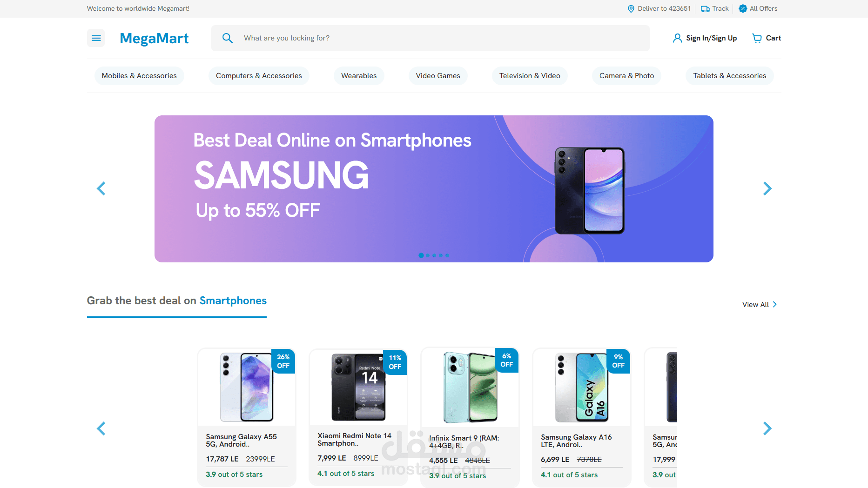
Task: Open the shopping Cart
Action: 766,38
